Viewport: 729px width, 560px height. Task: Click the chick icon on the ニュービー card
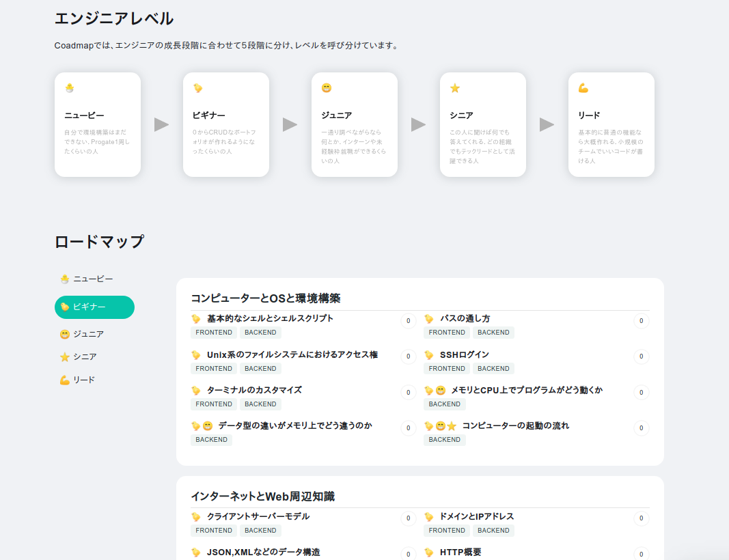(x=70, y=87)
